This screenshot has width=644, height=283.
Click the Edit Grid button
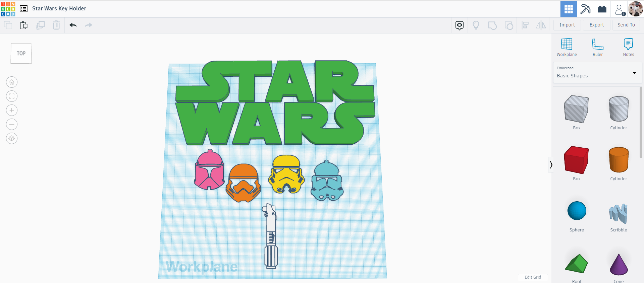click(533, 277)
